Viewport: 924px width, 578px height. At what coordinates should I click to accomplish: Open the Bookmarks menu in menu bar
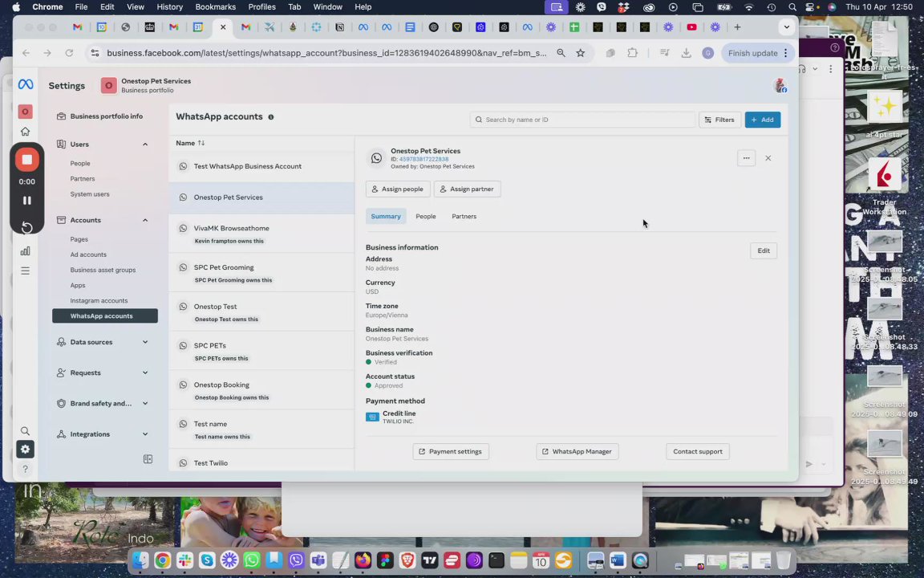click(215, 7)
